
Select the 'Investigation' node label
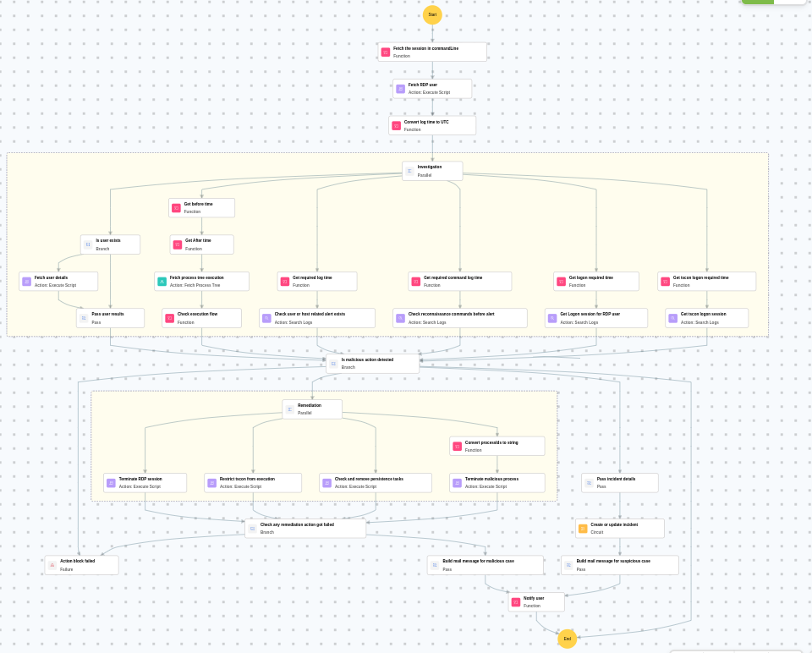coord(430,167)
